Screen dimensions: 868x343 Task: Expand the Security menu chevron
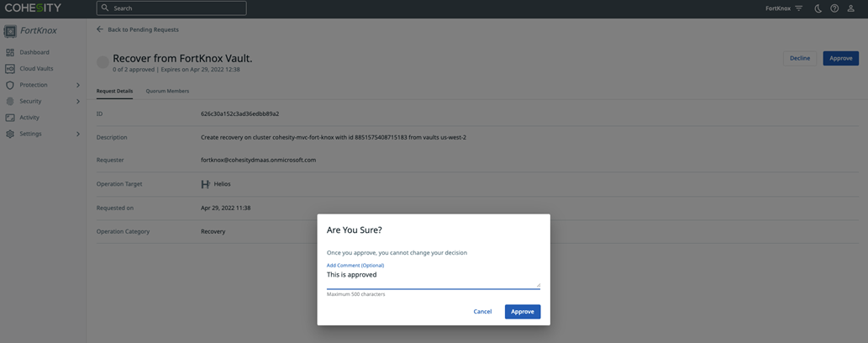tap(78, 102)
